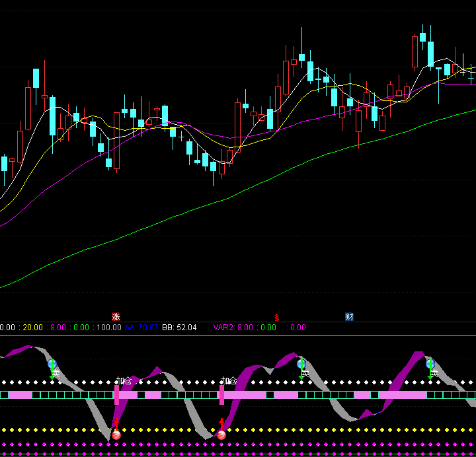This screenshot has height=457, width=476.
Task: Click the rightmost blue 卖 sell signal ball
Action: (430, 363)
